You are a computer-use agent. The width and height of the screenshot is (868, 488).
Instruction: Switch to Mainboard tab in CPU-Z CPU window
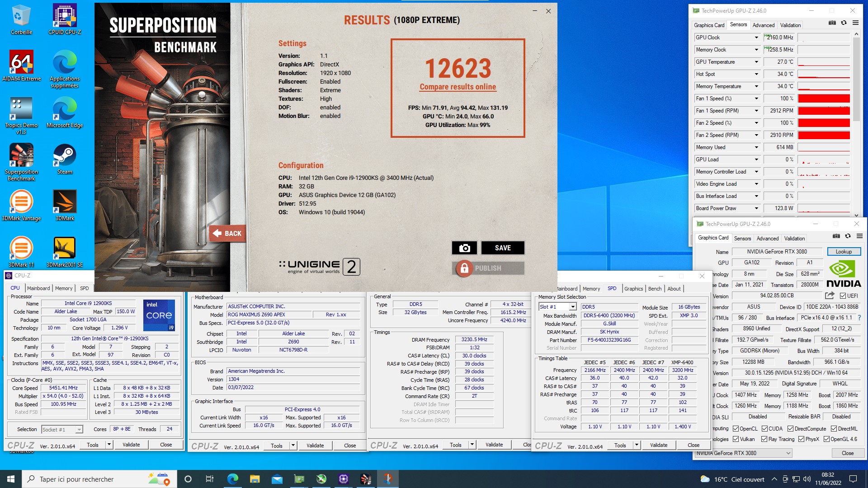tap(38, 288)
